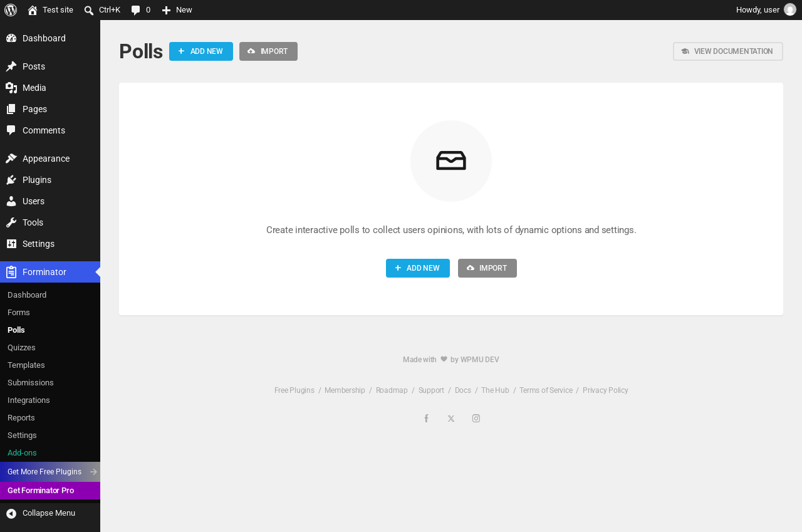
Task: Click Howdy, user account text
Action: coord(758,10)
